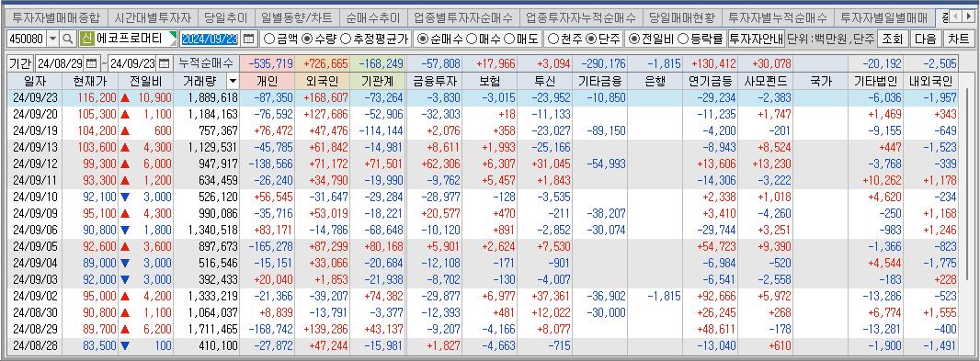
Task: Expand the stock code 450080 dropdown arrow
Action: coord(52,39)
